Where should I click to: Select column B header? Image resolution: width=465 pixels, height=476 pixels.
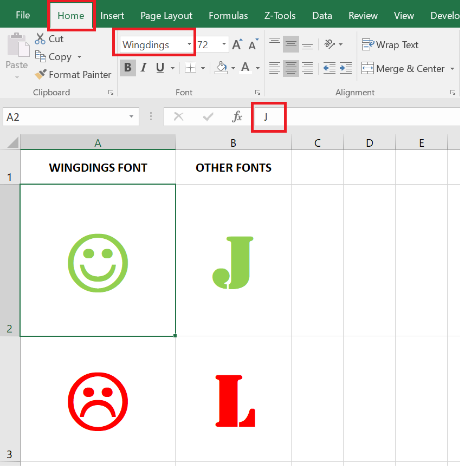233,142
